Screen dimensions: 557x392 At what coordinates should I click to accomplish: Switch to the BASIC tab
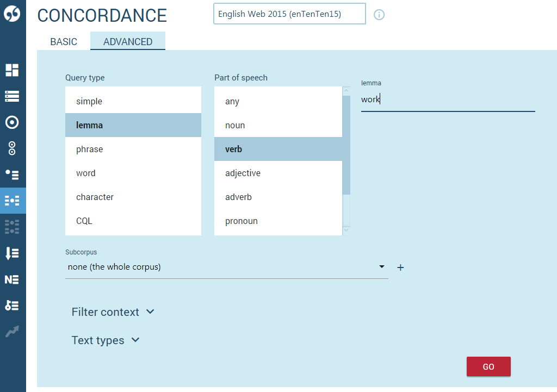[63, 41]
